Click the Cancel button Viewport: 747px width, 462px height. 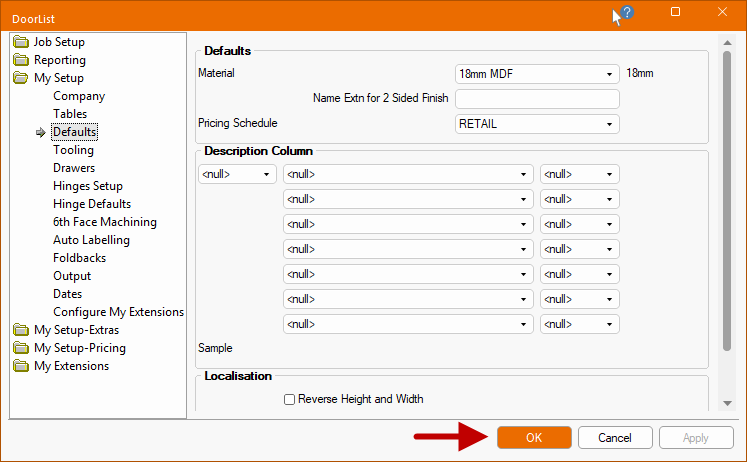615,438
